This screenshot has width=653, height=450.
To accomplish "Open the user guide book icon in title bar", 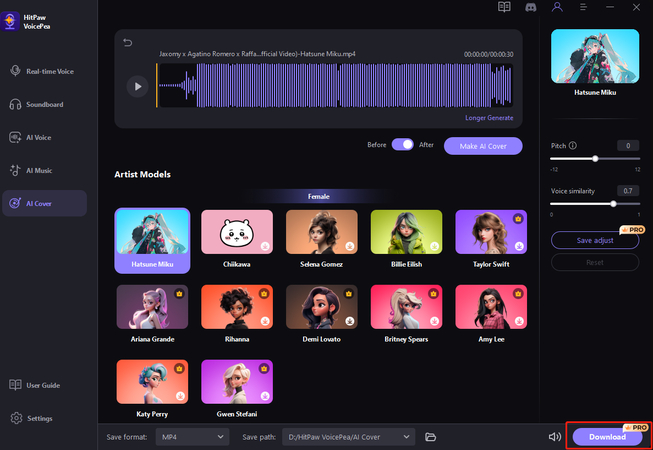I will click(x=504, y=7).
